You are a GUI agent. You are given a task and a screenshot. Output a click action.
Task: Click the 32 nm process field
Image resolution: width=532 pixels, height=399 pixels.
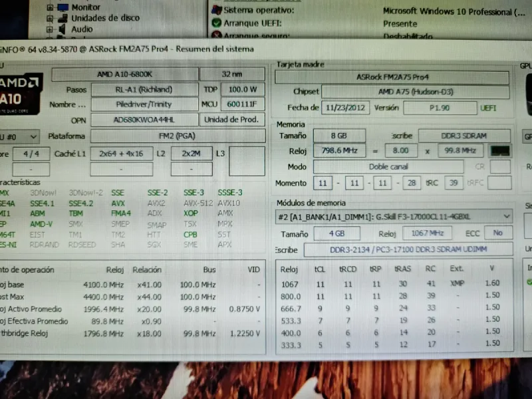tap(232, 74)
